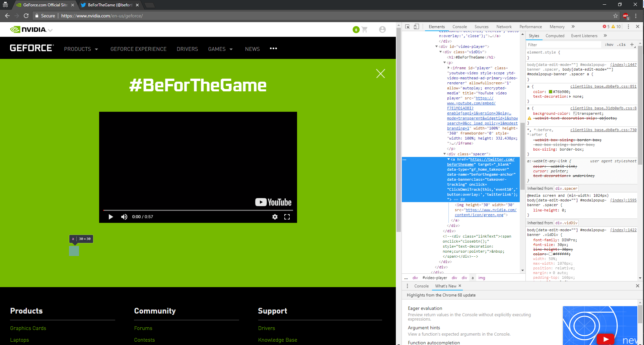Open the (index):1447 source link

[x=623, y=65]
